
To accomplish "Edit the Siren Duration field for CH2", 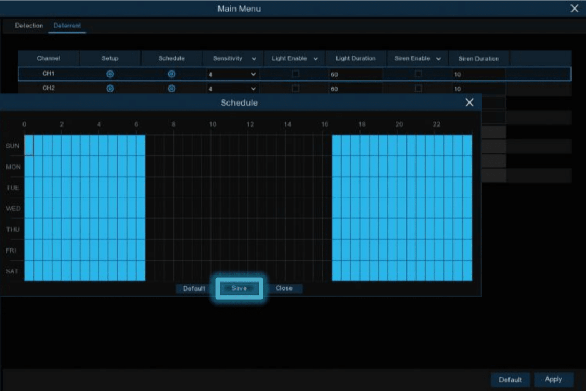I will point(478,89).
